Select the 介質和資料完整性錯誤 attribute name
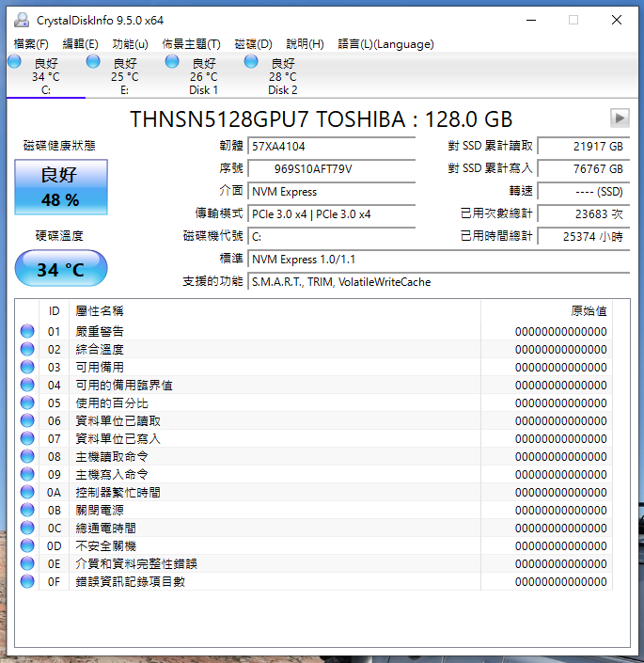Viewport: 644px width, 663px height. pos(136,563)
